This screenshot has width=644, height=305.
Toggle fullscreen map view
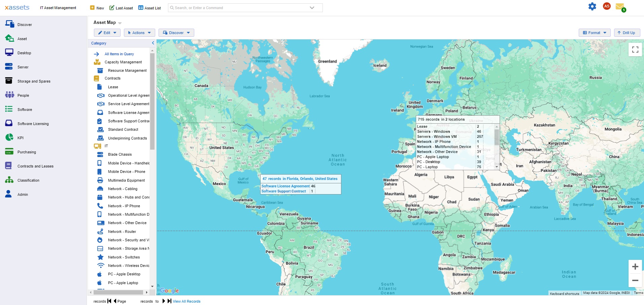(635, 50)
